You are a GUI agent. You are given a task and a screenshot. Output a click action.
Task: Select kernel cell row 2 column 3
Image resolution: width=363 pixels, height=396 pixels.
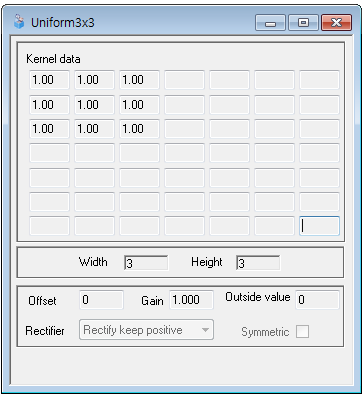pos(139,105)
